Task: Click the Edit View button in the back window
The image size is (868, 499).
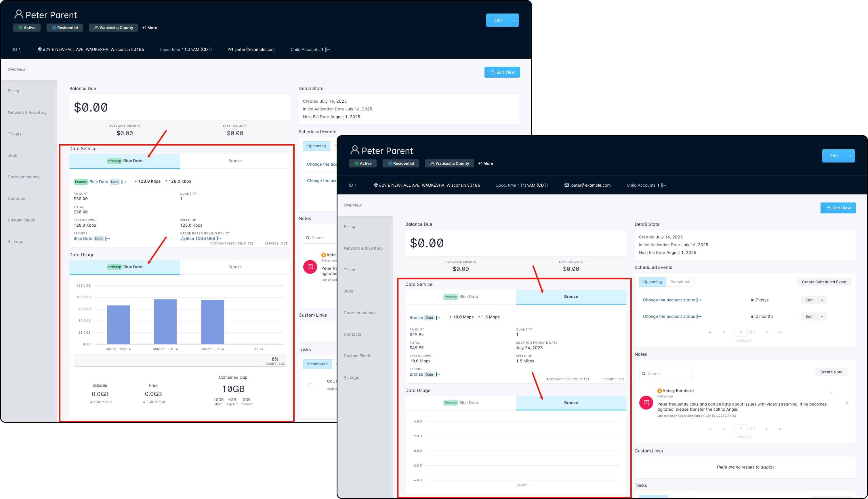Action: (x=502, y=72)
